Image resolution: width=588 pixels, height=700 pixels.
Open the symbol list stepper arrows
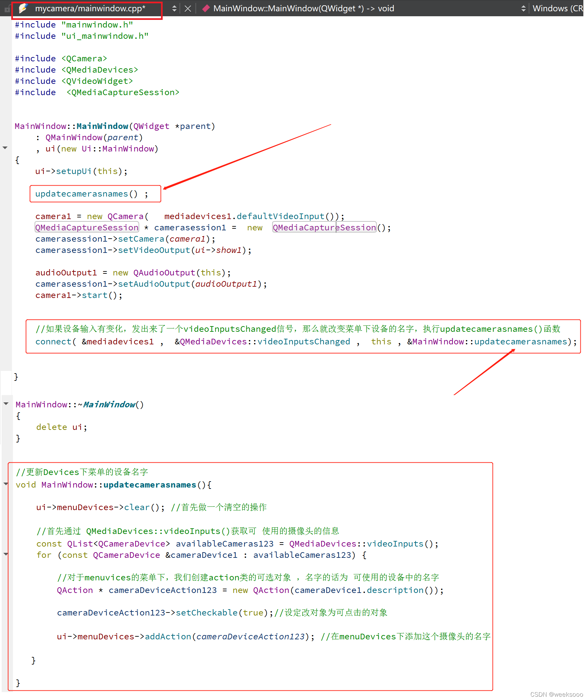[523, 9]
